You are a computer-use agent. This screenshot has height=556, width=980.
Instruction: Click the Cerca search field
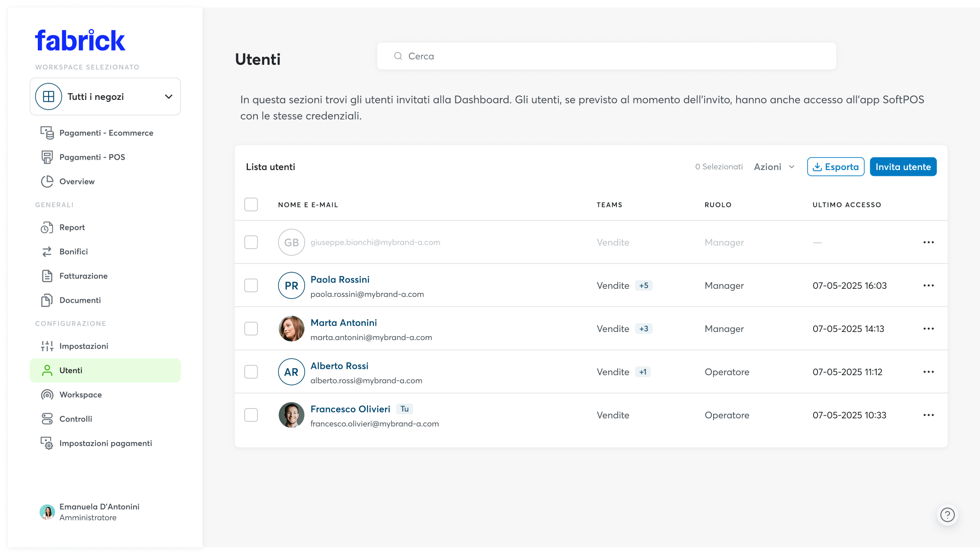607,56
